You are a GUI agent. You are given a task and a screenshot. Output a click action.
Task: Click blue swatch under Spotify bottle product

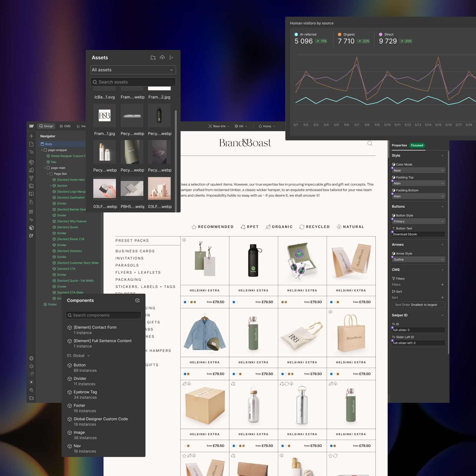point(234,302)
